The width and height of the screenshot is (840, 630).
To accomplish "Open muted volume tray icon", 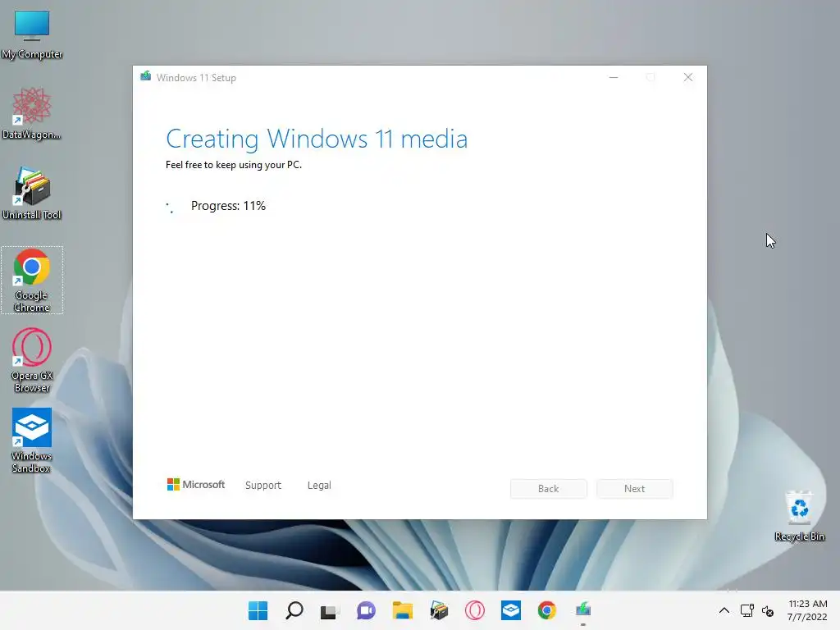I will (x=768, y=610).
